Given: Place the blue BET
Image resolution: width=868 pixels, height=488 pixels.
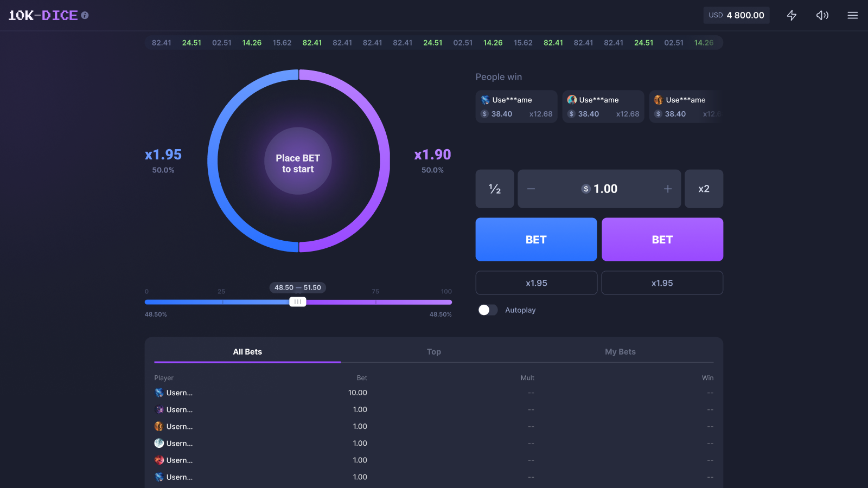Looking at the screenshot, I should 536,239.
